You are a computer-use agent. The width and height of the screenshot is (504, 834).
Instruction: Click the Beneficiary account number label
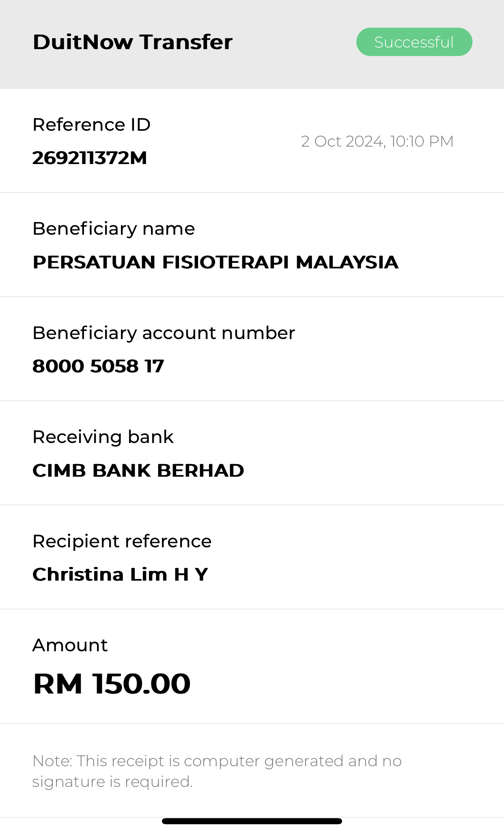click(164, 333)
